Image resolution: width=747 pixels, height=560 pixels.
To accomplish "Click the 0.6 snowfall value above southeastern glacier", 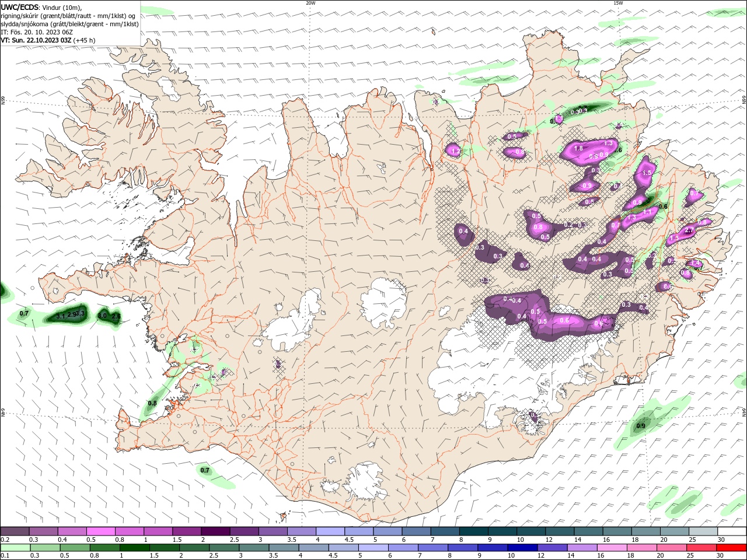I will tap(564, 320).
